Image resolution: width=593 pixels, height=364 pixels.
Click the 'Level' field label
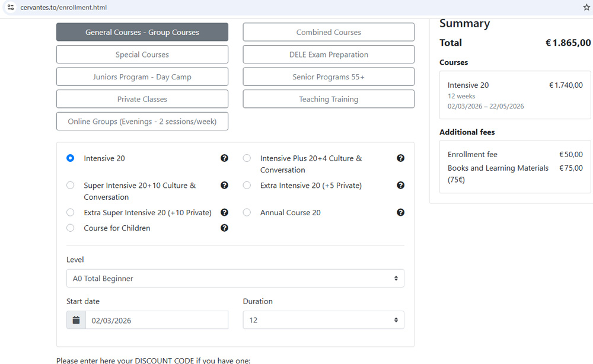(75, 260)
